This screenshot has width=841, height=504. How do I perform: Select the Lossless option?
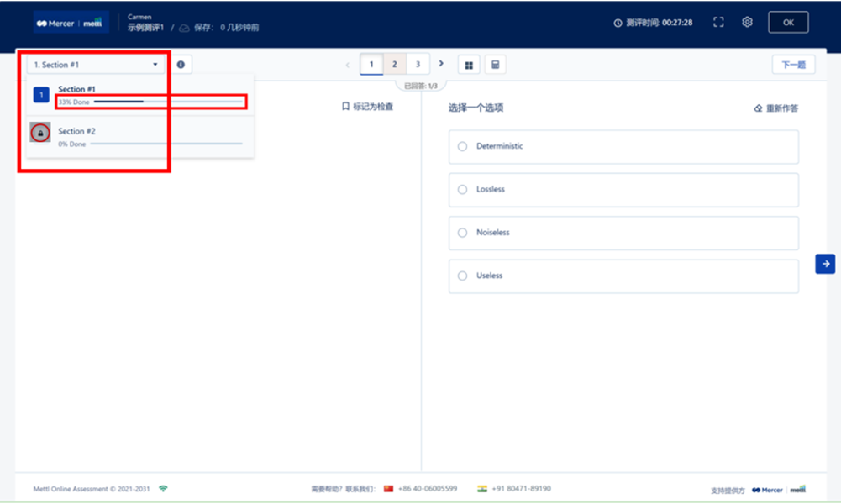pyautogui.click(x=462, y=190)
